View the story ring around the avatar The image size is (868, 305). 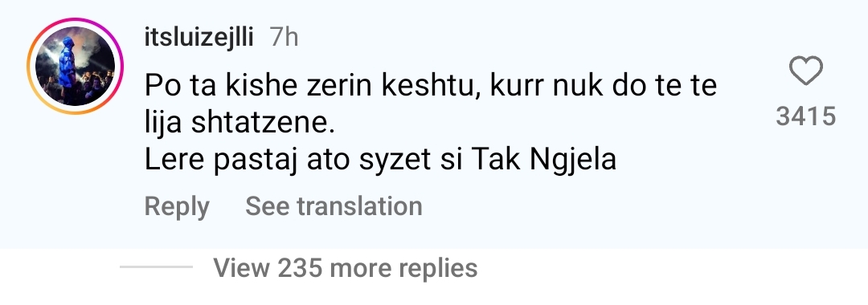click(75, 67)
